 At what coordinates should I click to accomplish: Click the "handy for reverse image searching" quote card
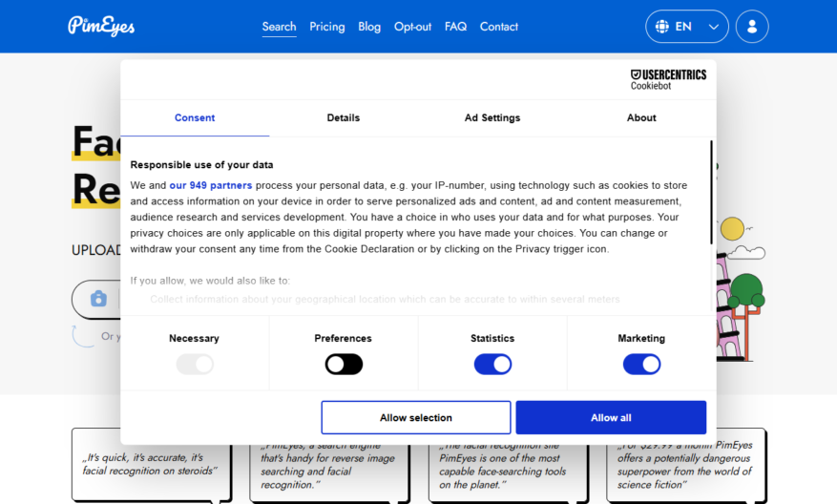329,473
